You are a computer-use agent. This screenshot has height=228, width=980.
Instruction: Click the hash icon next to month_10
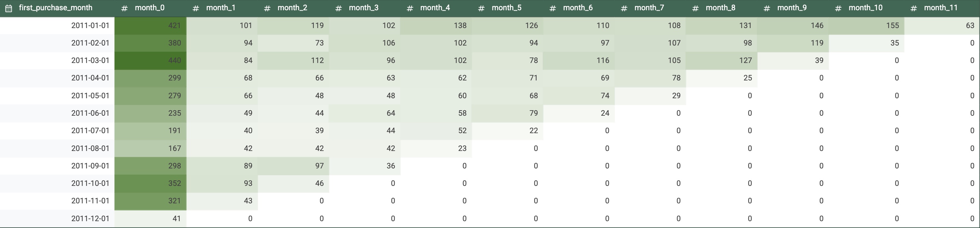tap(838, 8)
